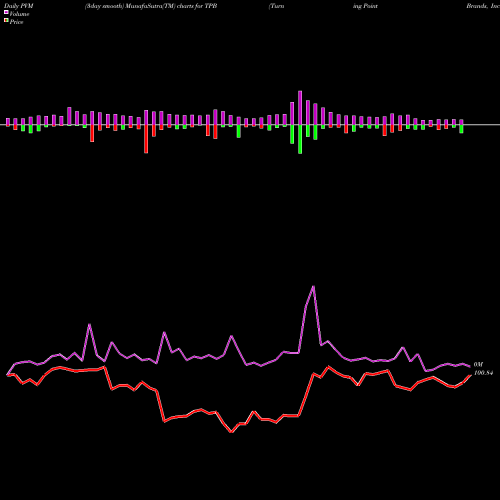The image size is (500, 500).
Task: Click the lowest trough of the red price line
Action: (x=232, y=432)
